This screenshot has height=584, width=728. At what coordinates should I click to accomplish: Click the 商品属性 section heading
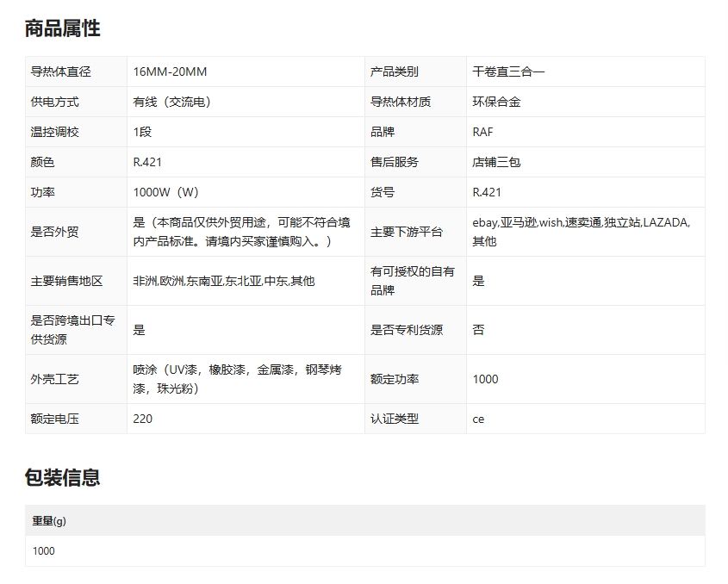click(62, 28)
